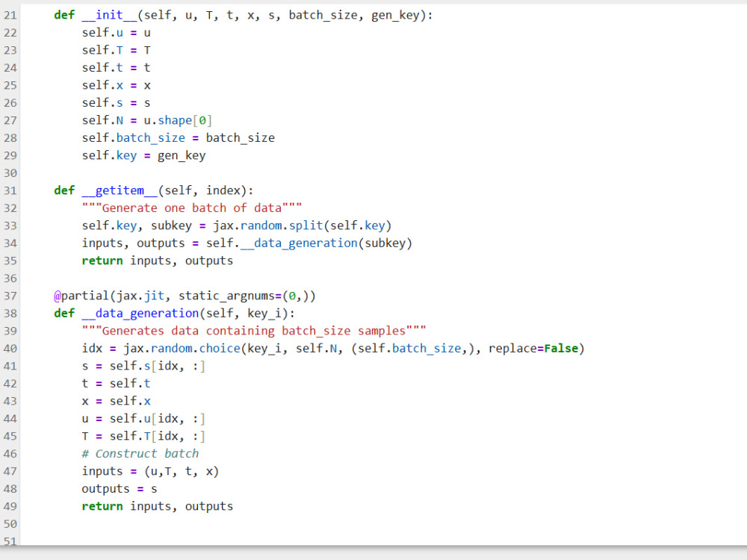This screenshot has width=747, height=560.
Task: Click docstring 'Generates data containing batch_size samples'
Action: pyautogui.click(x=254, y=331)
